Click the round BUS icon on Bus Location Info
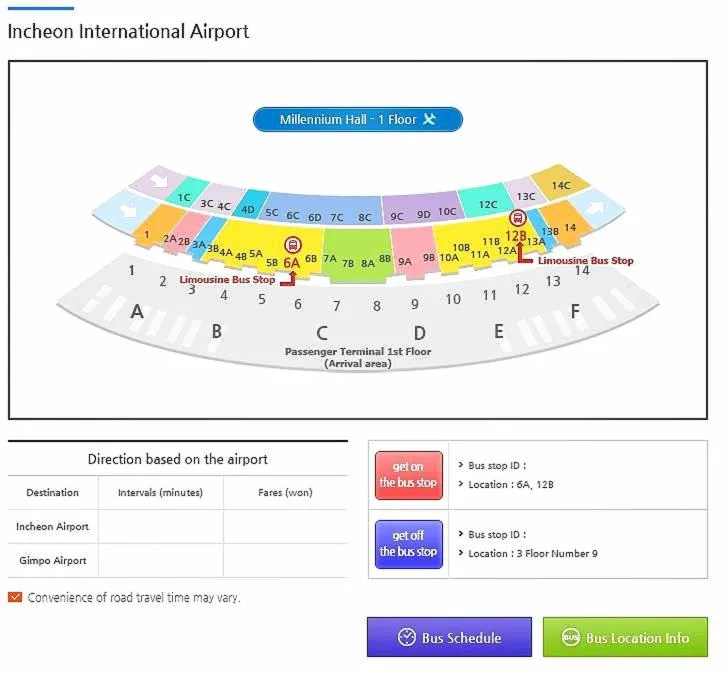The height and width of the screenshot is (676, 727). coord(571,637)
